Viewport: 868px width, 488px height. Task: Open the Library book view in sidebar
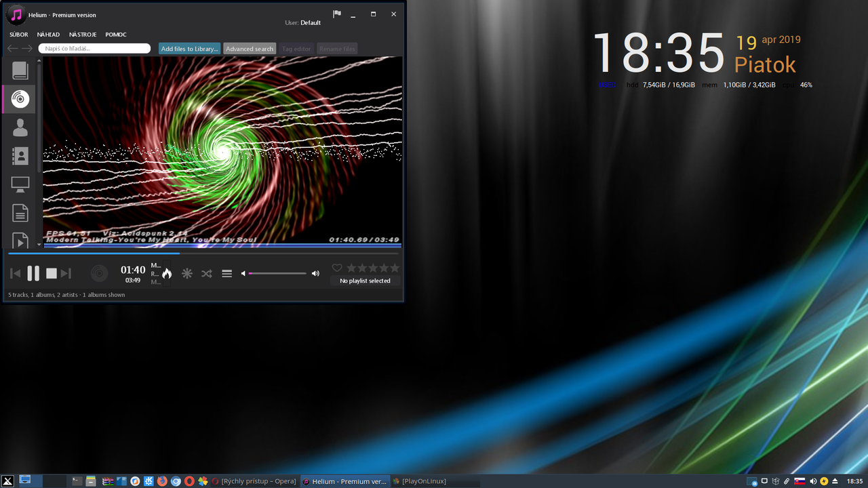pyautogui.click(x=20, y=70)
